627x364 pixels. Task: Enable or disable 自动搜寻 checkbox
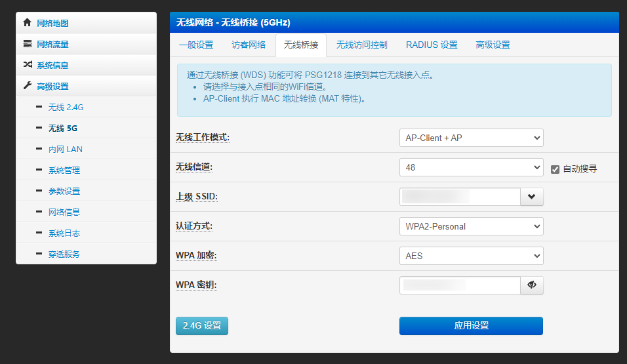pos(555,169)
